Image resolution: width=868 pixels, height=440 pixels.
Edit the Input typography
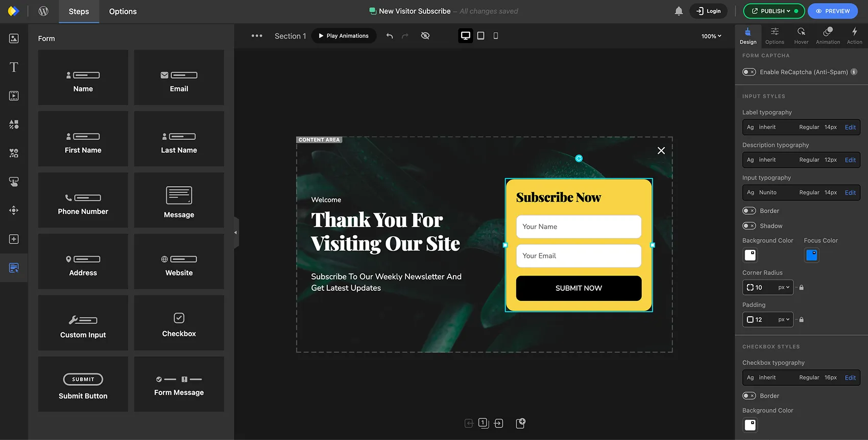[x=850, y=193]
